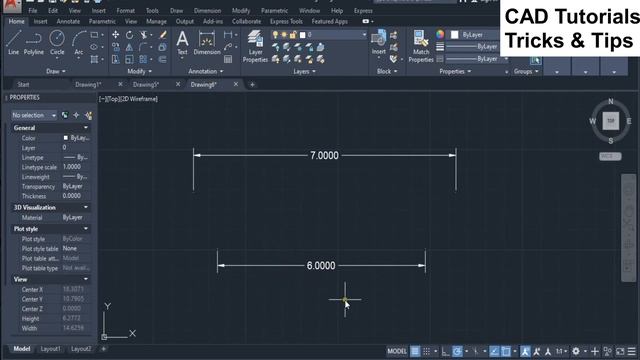The height and width of the screenshot is (360, 640).
Task: Expand the Annotation panel
Action: [206, 71]
